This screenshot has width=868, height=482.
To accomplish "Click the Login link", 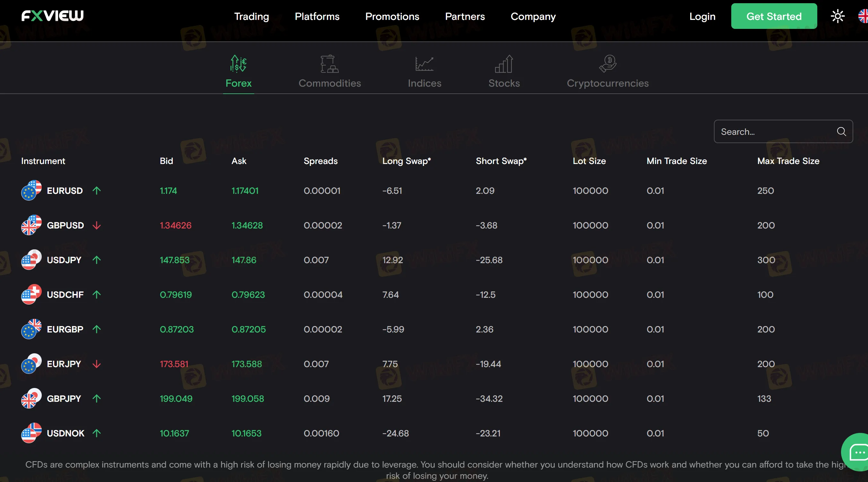I will pos(702,16).
